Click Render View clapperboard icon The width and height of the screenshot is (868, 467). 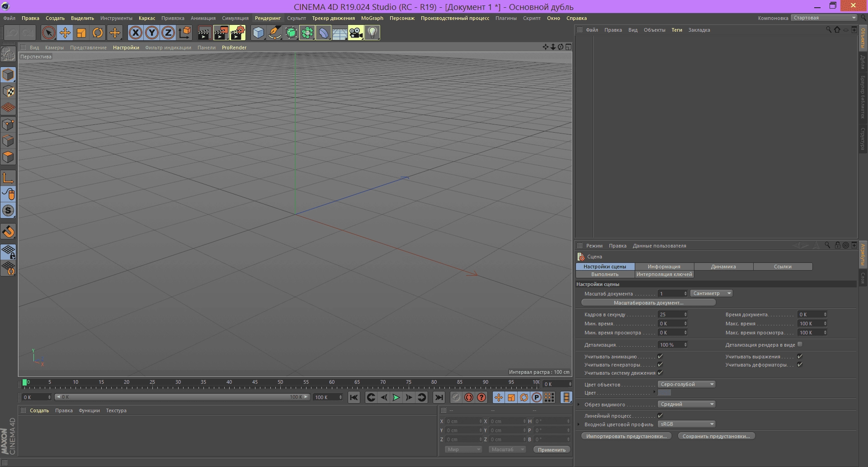point(204,33)
